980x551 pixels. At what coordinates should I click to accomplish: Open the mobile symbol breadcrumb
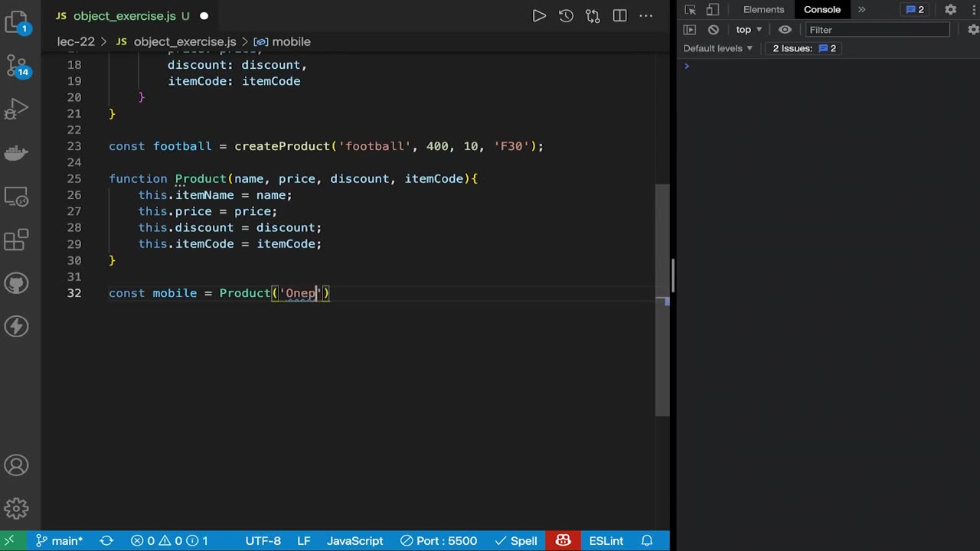pyautogui.click(x=283, y=41)
